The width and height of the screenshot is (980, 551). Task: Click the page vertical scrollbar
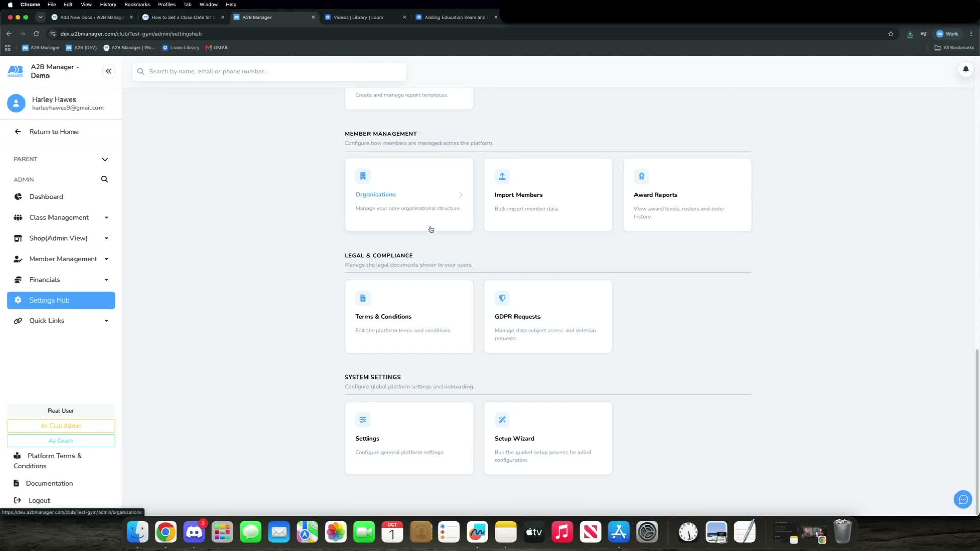click(977, 431)
